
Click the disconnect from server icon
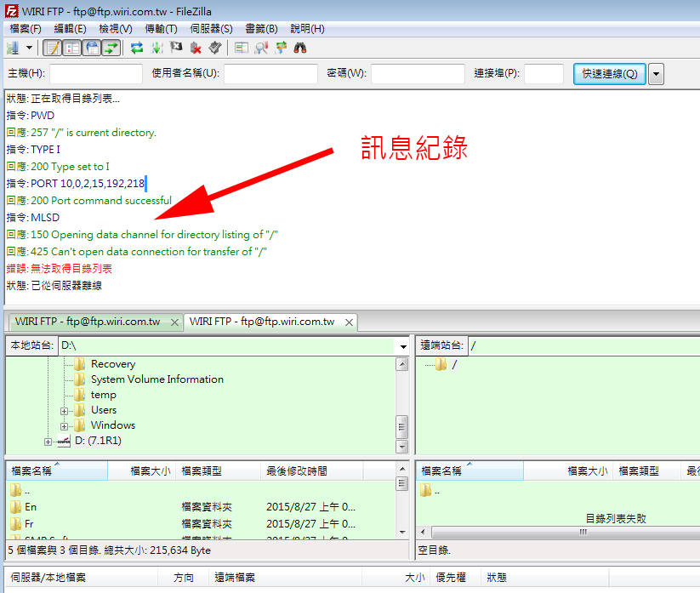tap(196, 48)
